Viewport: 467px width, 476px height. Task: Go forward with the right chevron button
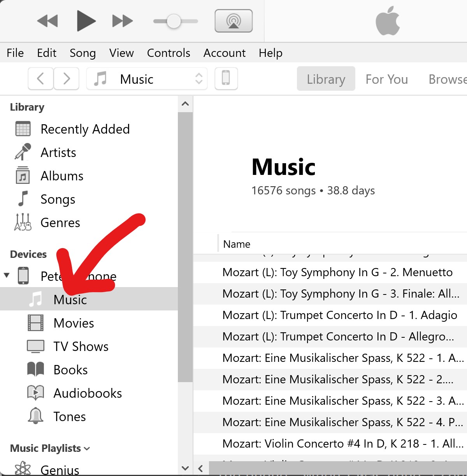tap(67, 79)
